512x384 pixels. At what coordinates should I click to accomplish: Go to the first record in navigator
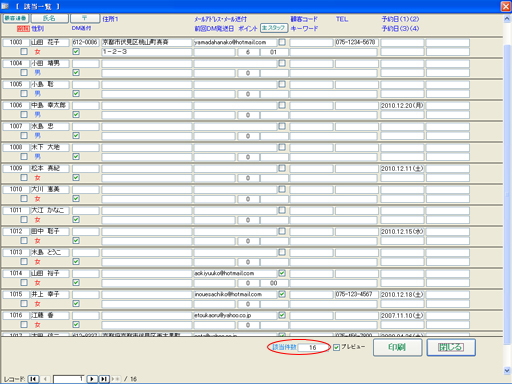point(33,379)
